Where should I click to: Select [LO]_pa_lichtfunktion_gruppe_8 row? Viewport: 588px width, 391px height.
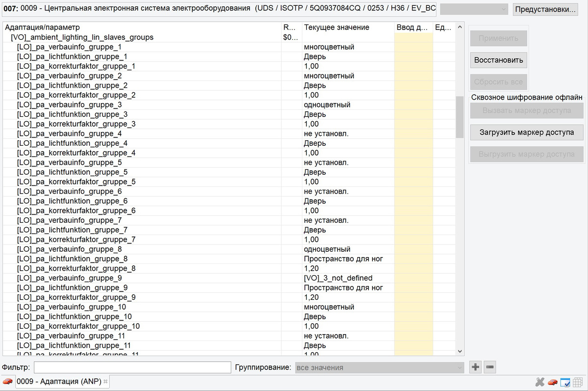(229, 259)
